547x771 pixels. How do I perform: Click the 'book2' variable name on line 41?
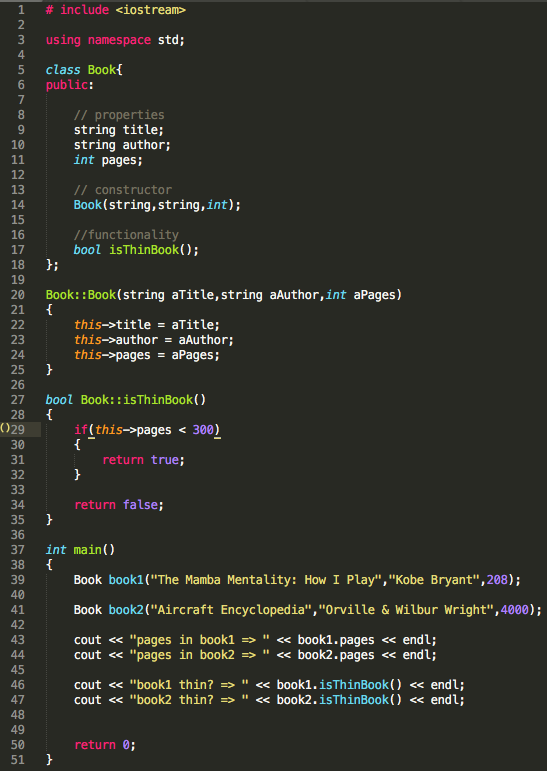pyautogui.click(x=126, y=610)
